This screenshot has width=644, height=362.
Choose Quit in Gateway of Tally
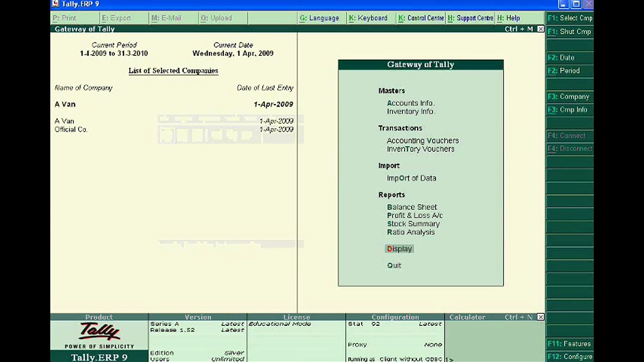(394, 265)
